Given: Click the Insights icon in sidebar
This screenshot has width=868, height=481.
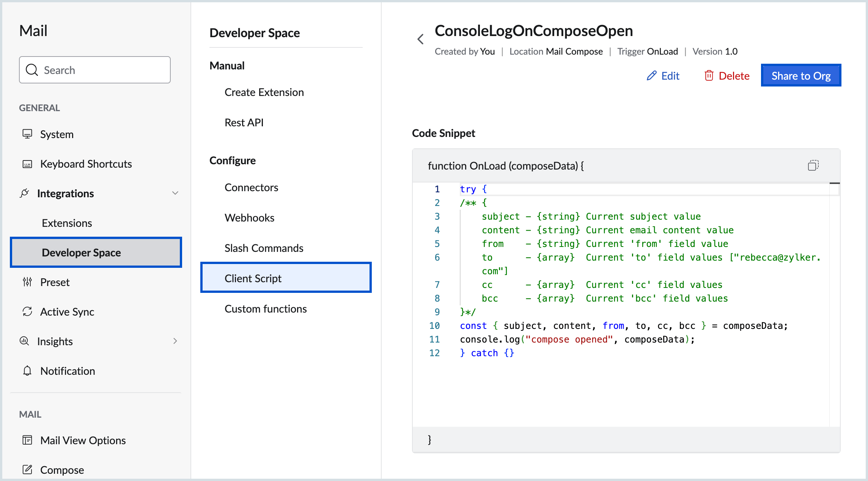Looking at the screenshot, I should pos(24,341).
